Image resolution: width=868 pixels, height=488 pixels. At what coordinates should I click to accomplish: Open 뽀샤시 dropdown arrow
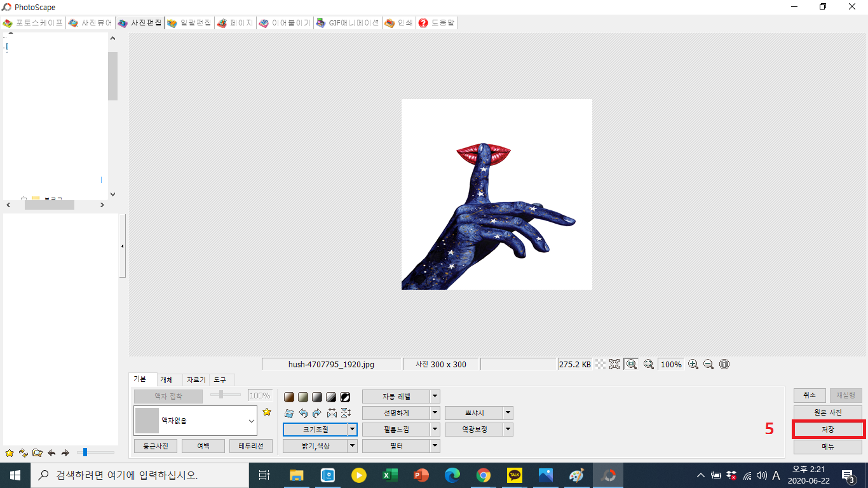click(508, 413)
